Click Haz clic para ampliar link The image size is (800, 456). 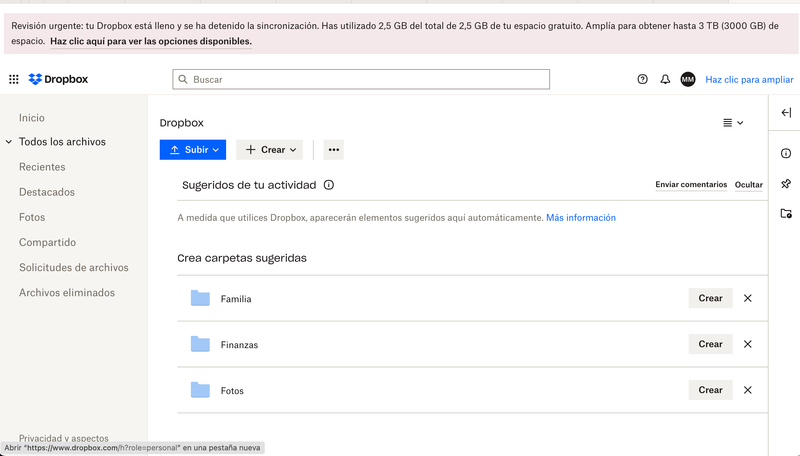click(x=749, y=79)
